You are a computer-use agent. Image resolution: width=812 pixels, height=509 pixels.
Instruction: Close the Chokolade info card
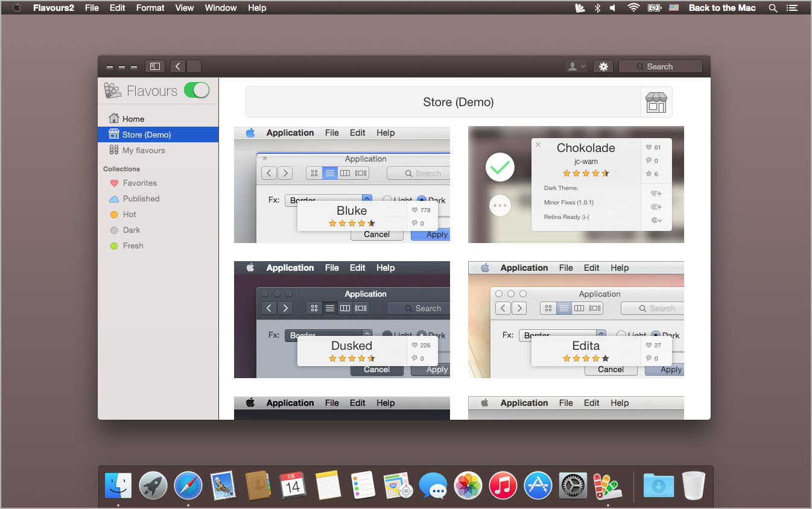coord(538,145)
